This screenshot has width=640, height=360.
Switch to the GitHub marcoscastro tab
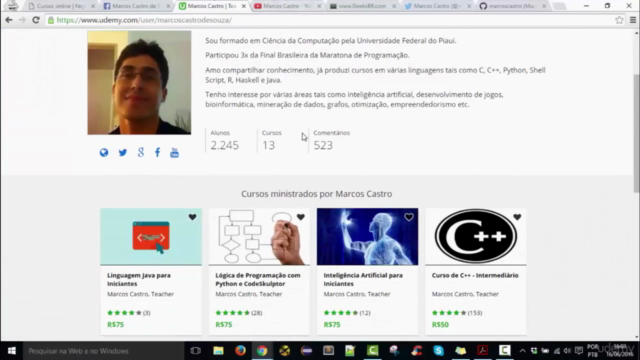tap(511, 6)
